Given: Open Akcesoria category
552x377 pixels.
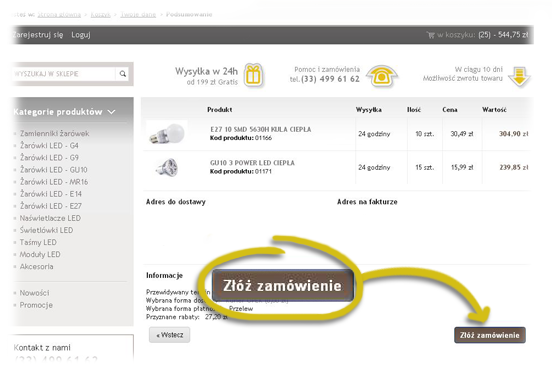Looking at the screenshot, I should (x=37, y=266).
